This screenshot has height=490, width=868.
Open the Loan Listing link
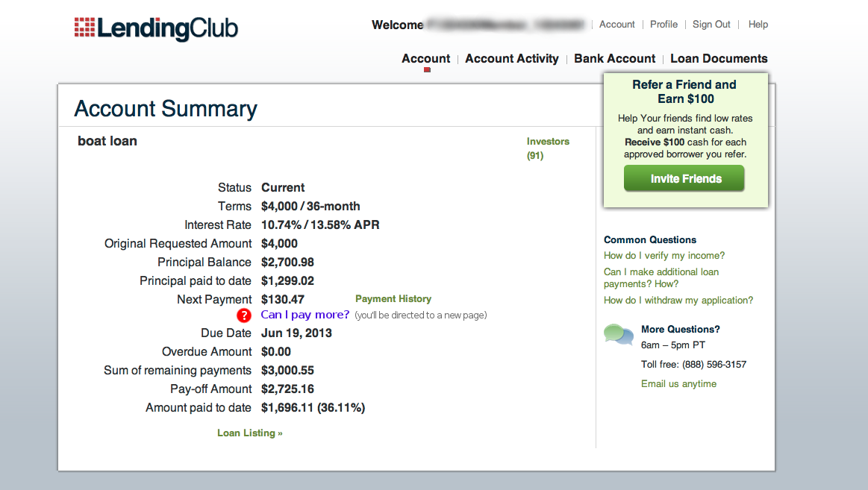point(250,433)
